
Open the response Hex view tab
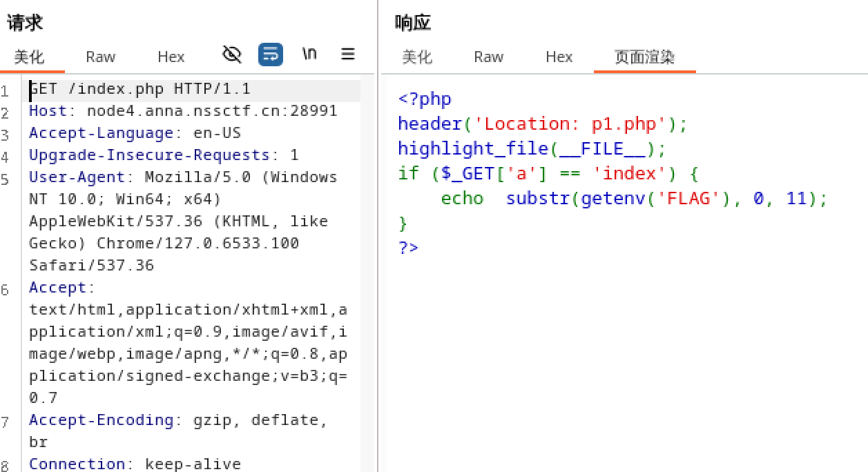[559, 57]
